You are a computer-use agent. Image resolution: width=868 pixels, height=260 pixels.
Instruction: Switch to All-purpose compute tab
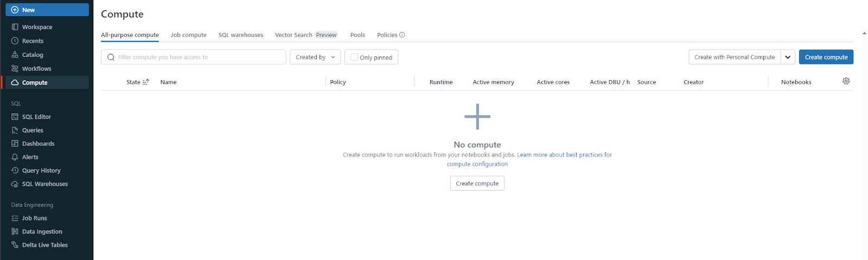(x=130, y=35)
